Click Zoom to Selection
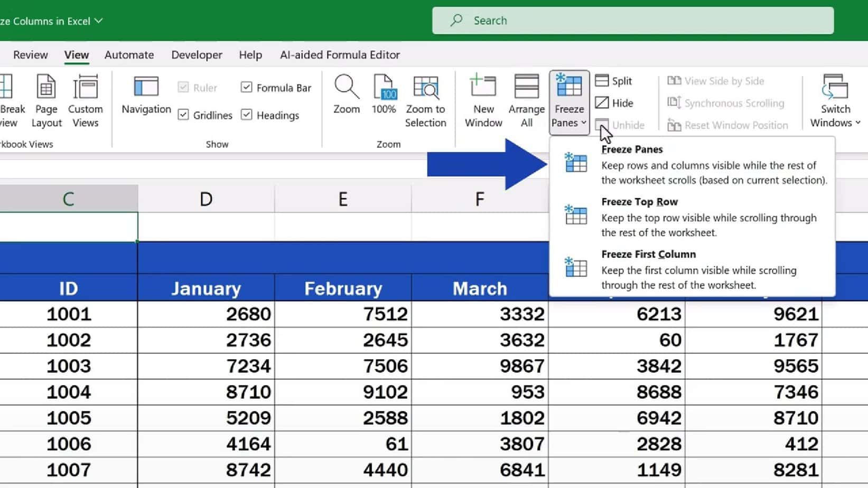The width and height of the screenshot is (868, 488). (426, 100)
